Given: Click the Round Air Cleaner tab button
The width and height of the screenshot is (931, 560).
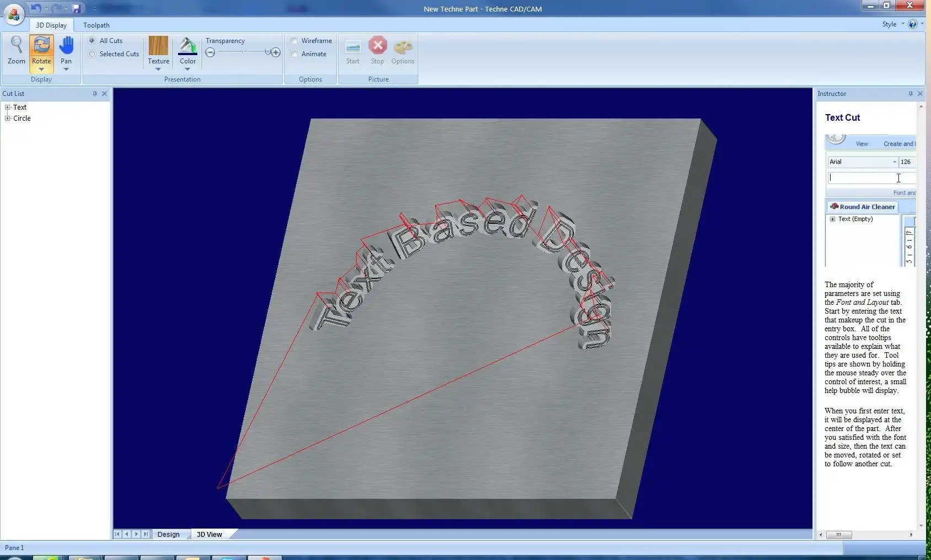Looking at the screenshot, I should [x=866, y=206].
